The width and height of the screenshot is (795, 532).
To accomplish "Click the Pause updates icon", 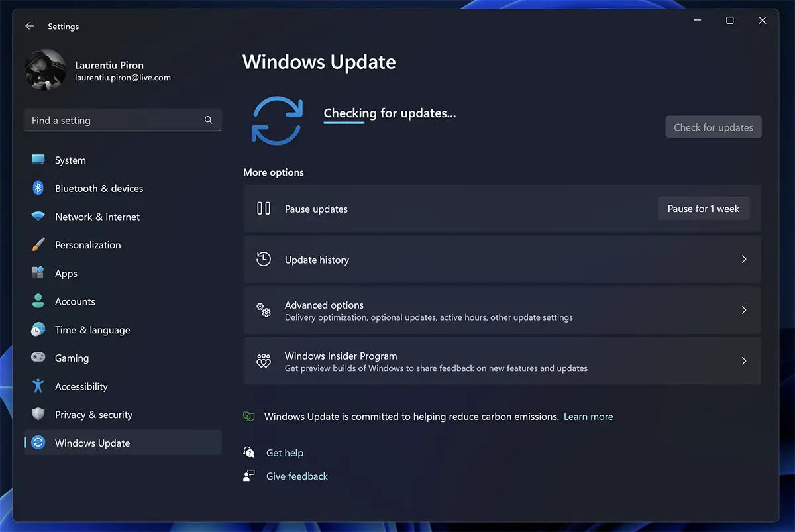I will (x=264, y=208).
